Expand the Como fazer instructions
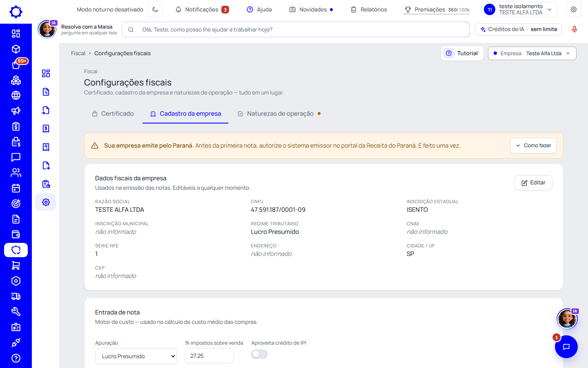Screen dimensions: 588x368 [x=533, y=146]
